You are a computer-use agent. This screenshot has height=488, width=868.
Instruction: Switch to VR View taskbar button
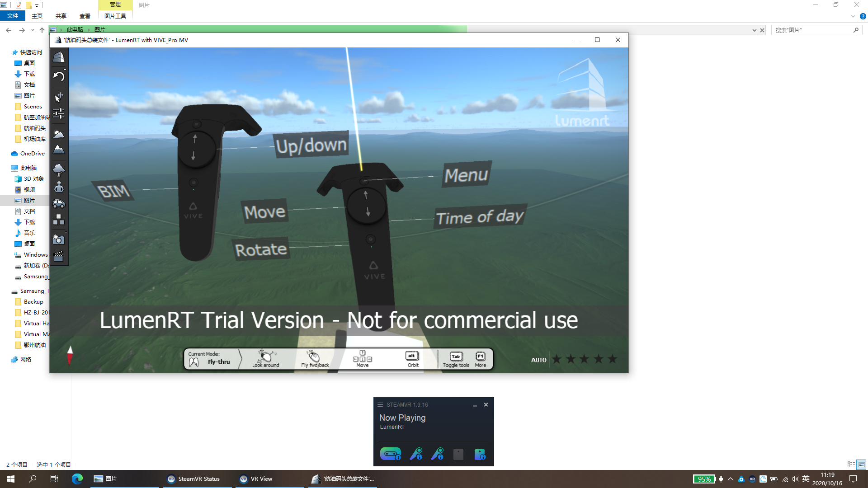[269, 479]
